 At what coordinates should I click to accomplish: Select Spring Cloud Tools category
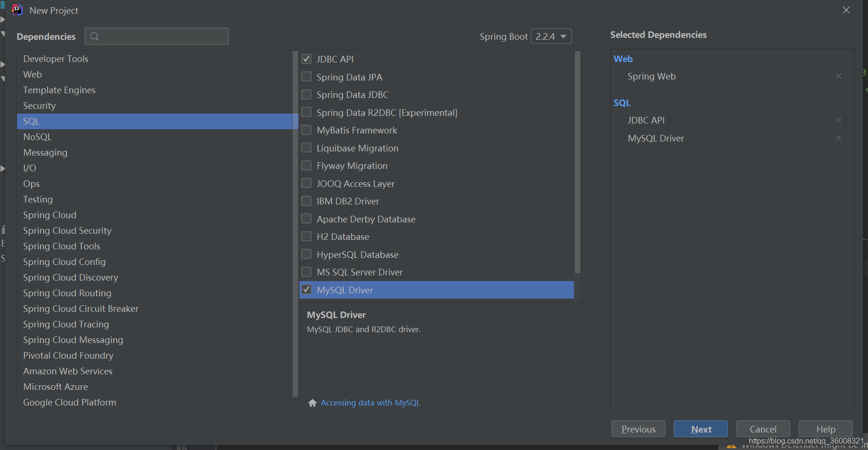click(155, 246)
